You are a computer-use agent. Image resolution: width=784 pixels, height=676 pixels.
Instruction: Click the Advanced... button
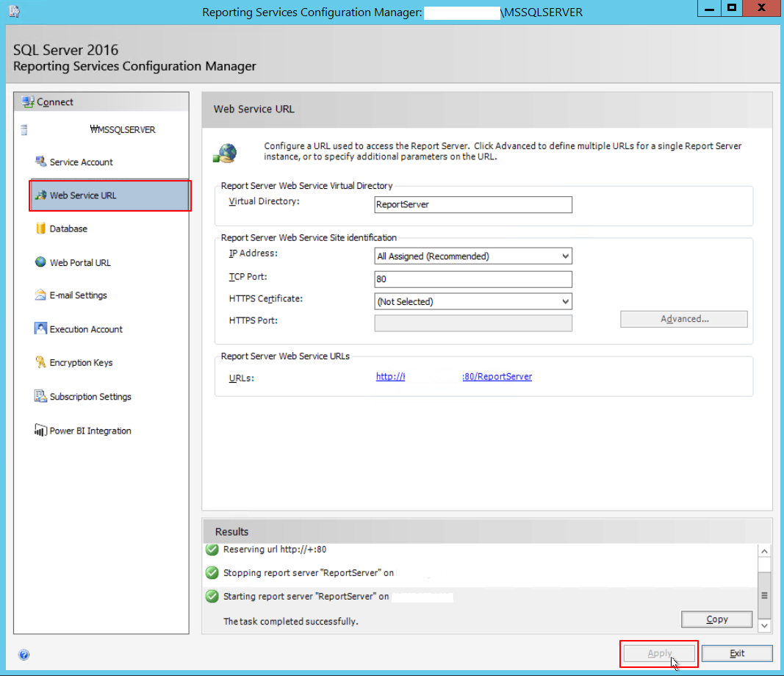[x=684, y=319]
